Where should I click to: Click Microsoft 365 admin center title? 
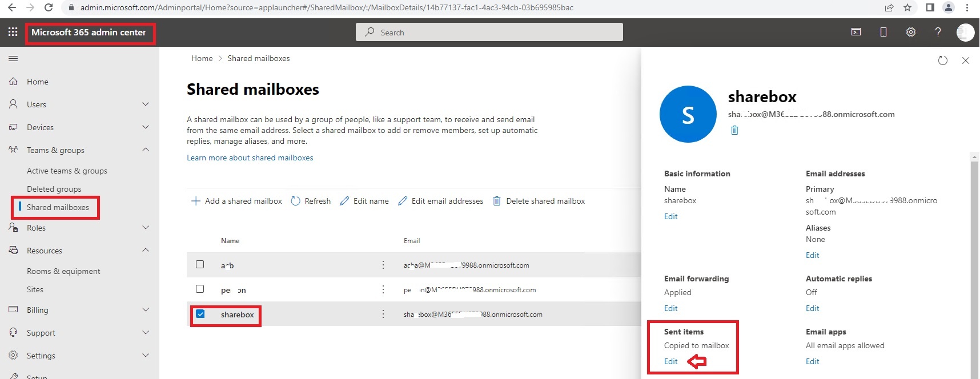coord(89,33)
